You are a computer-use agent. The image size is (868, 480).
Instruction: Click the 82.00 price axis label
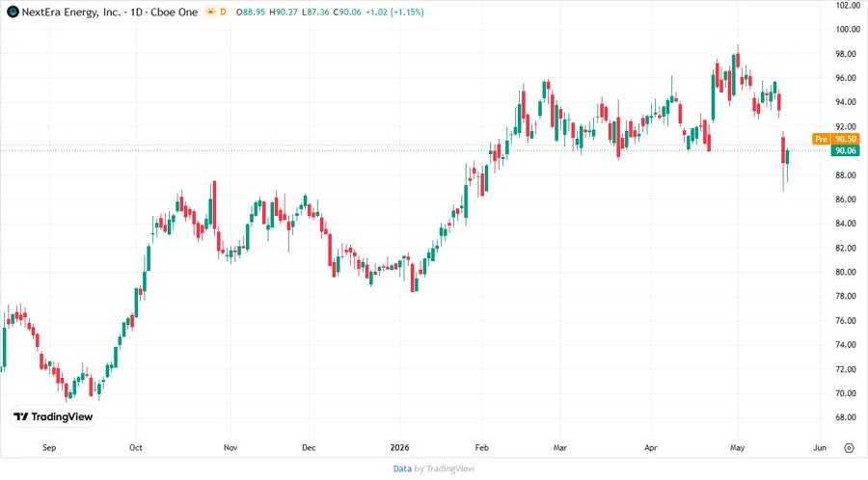(845, 248)
